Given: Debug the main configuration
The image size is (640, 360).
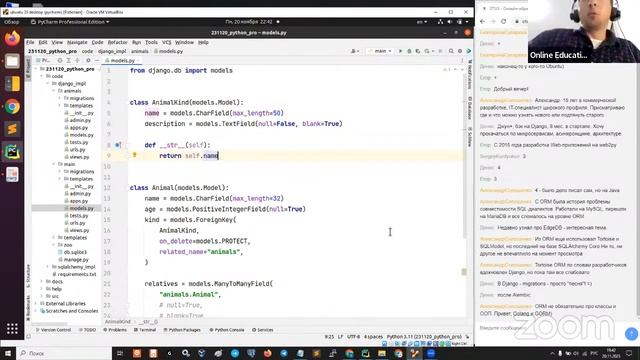Looking at the screenshot, I should click(x=409, y=51).
